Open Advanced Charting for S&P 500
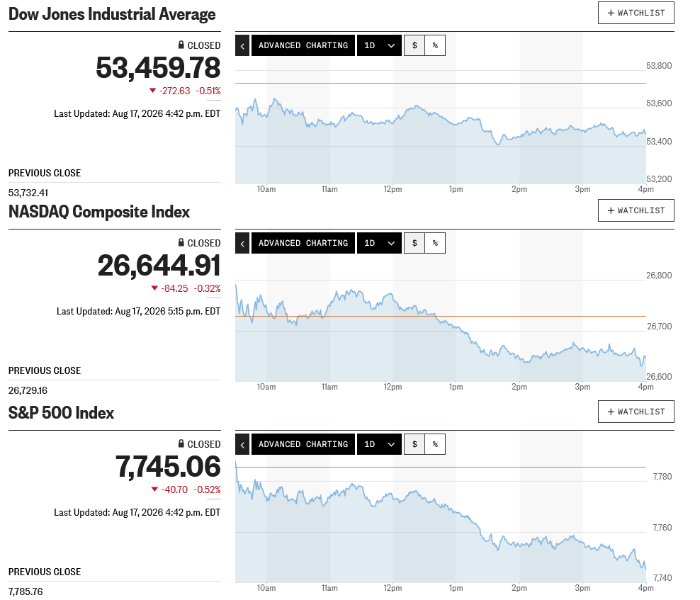Viewport: 700px width, 600px height. [303, 445]
